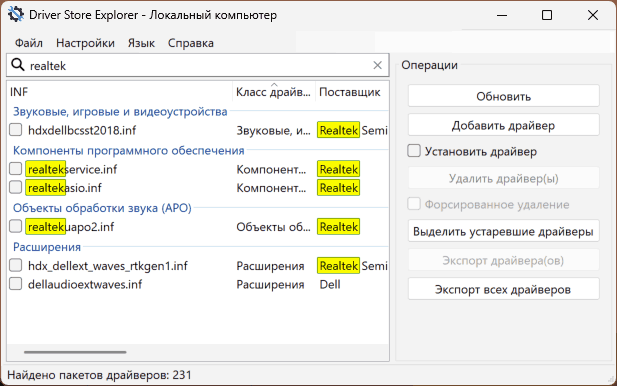Open the Настройки menu
This screenshot has height=386, width=617.
click(x=85, y=42)
